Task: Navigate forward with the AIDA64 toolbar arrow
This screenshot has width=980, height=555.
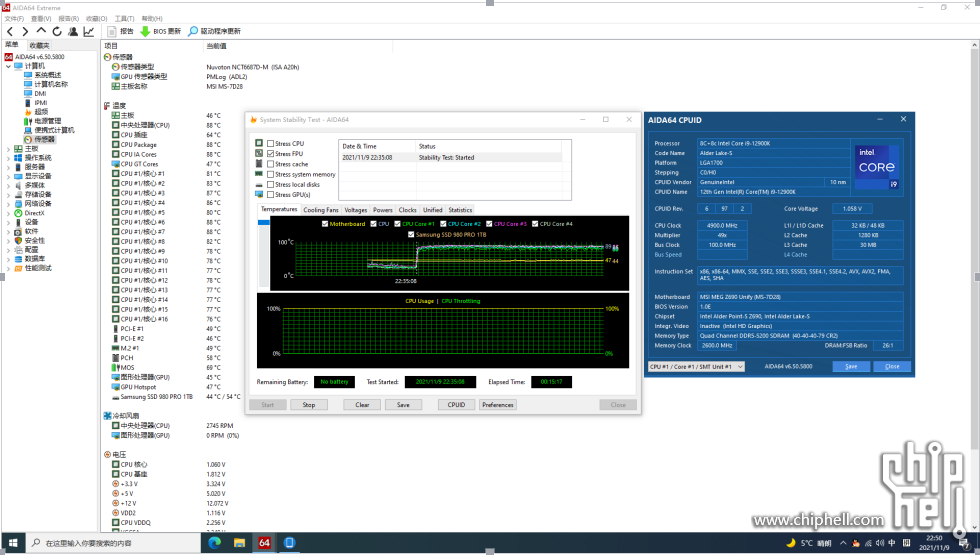Action: [x=25, y=31]
